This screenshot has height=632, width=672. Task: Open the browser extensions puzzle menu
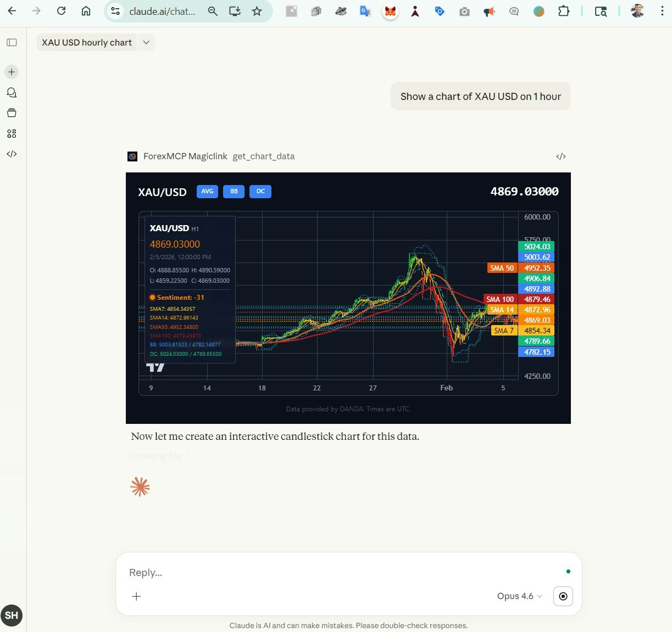tap(564, 10)
